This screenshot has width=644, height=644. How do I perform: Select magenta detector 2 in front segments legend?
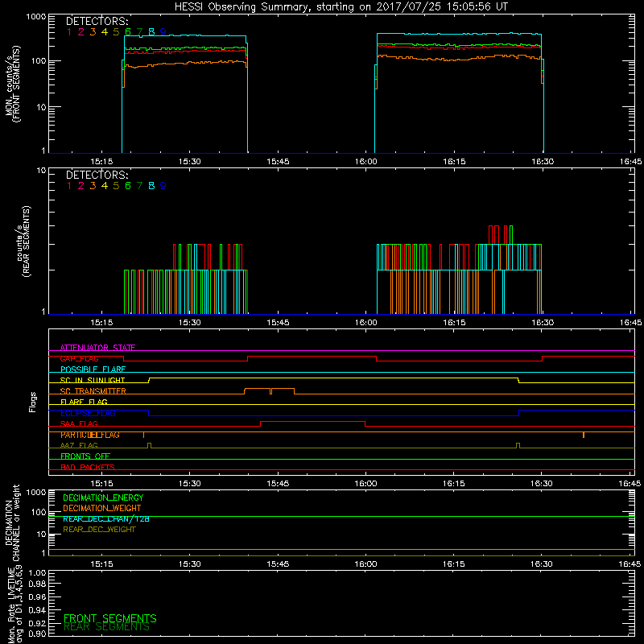pyautogui.click(x=81, y=31)
